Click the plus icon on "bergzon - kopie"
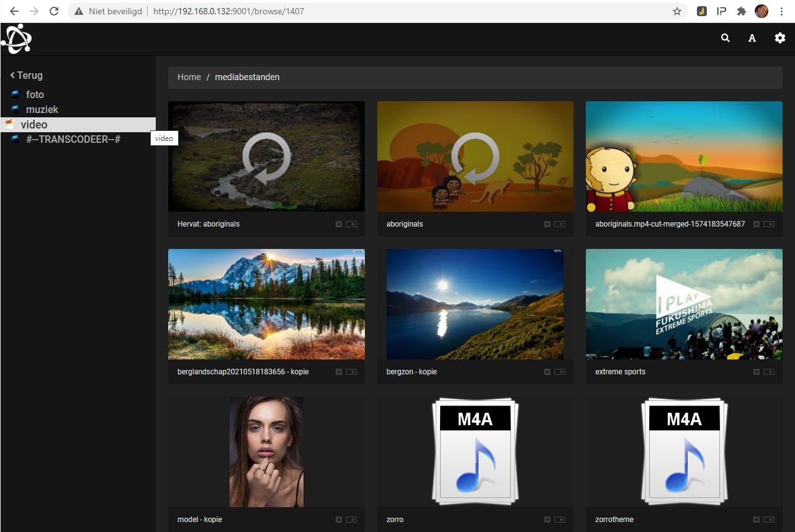This screenshot has width=795, height=532. point(547,372)
